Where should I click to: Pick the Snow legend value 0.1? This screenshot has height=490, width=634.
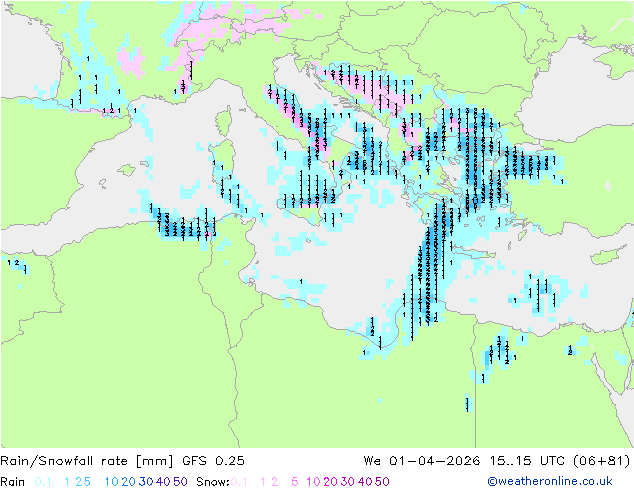click(239, 482)
